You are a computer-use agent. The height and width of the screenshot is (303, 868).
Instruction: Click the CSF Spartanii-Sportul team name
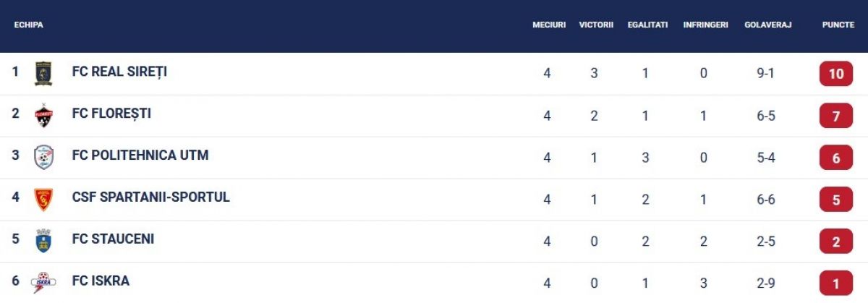tap(150, 197)
